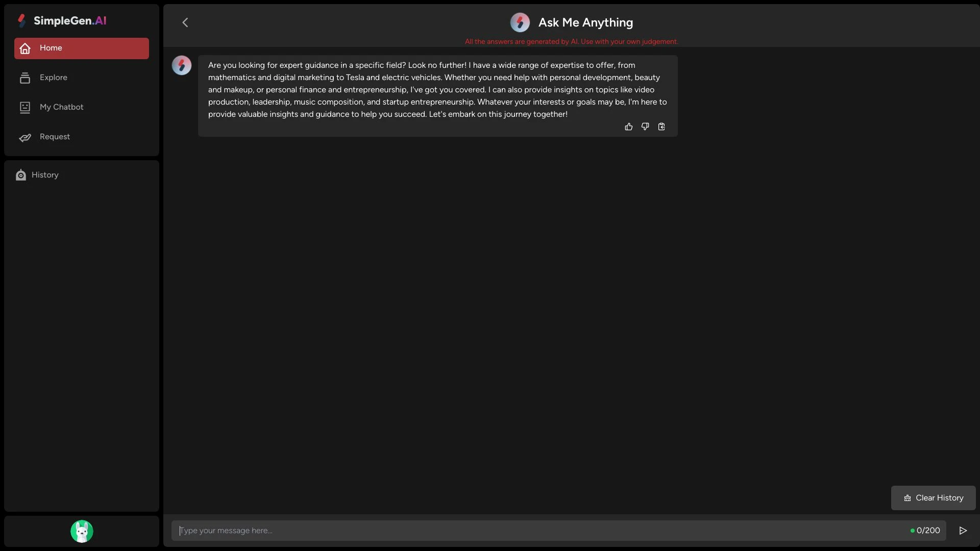Image resolution: width=980 pixels, height=551 pixels.
Task: Open the History section label
Action: [45, 175]
